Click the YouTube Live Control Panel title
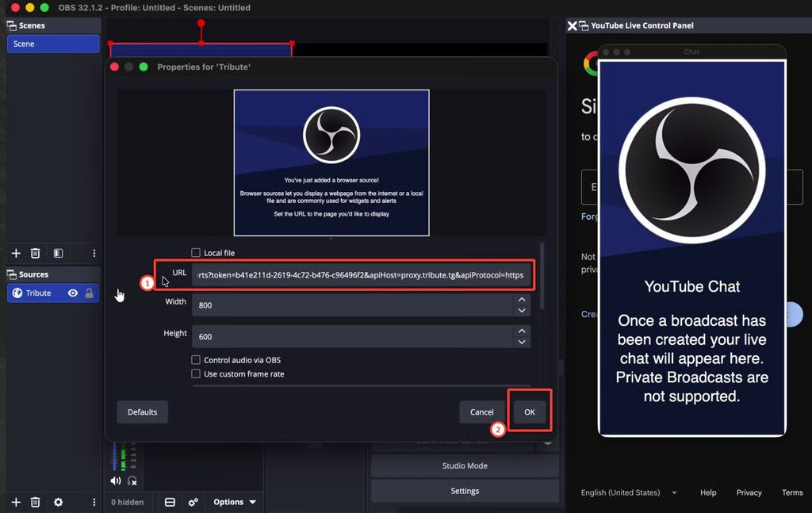This screenshot has width=812, height=513. click(642, 25)
